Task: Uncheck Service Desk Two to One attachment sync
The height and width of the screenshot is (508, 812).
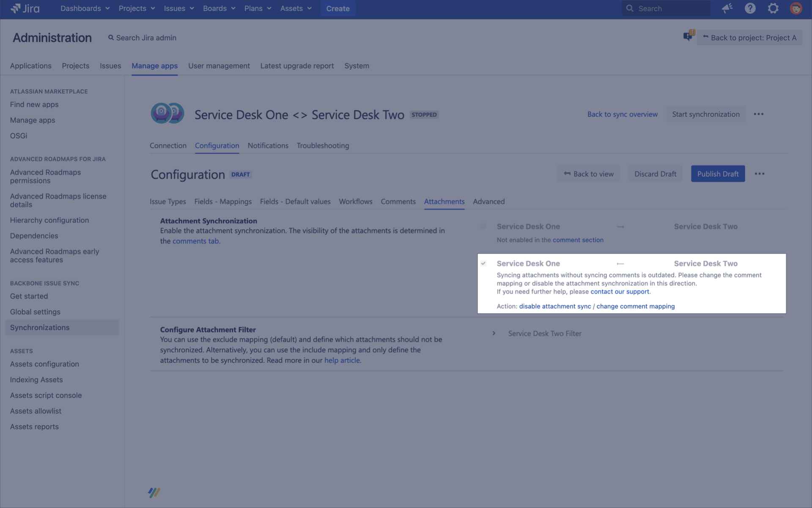Action: click(x=483, y=263)
